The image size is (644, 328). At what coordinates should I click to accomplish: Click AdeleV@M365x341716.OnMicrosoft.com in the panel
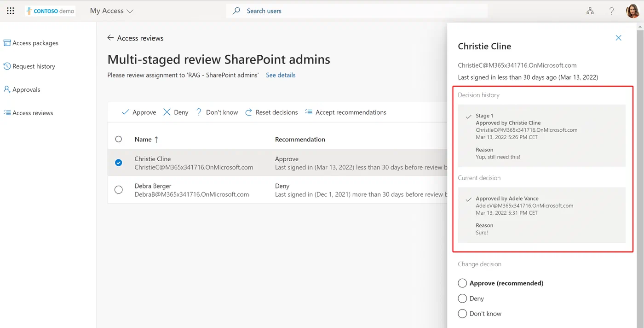524,205
